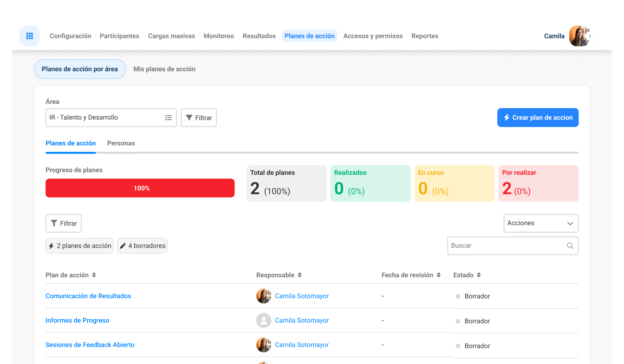Viewport: 624px width, 364px height.
Task: Open Sesiones de Feedback Abierto plan
Action: coord(90,345)
